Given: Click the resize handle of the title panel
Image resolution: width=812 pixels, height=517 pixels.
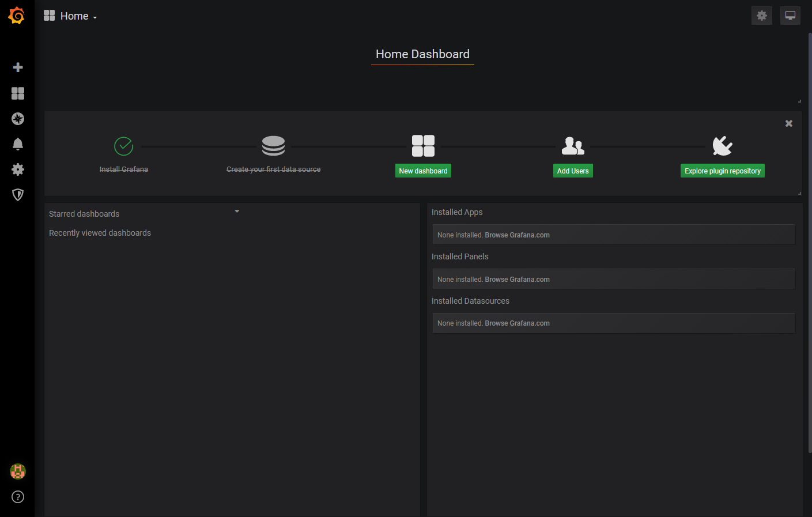Looking at the screenshot, I should pos(799,101).
